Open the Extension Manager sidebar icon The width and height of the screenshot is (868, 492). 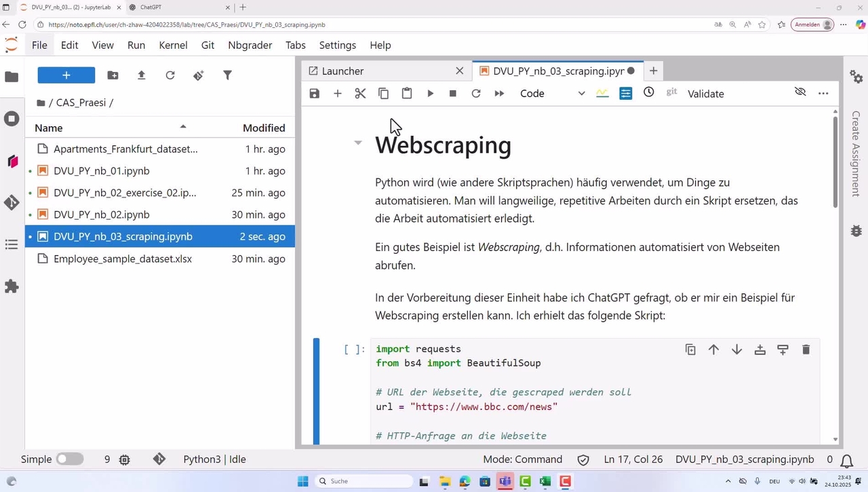12,286
